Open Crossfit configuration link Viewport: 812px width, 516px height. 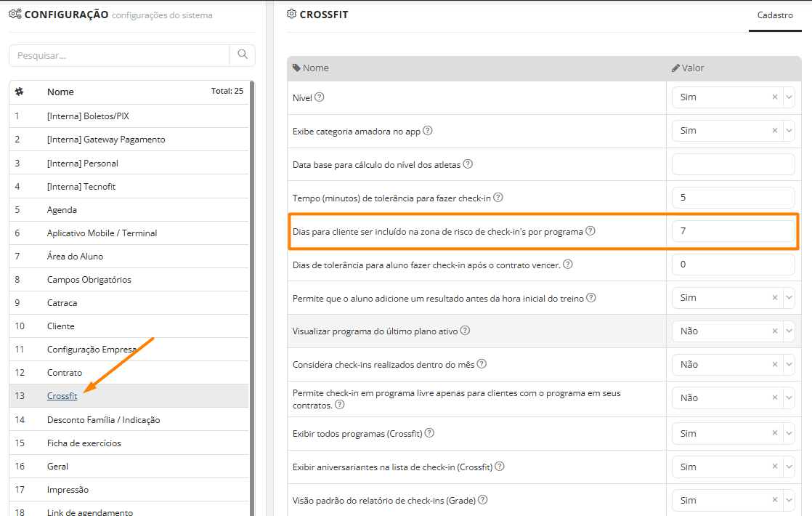(62, 396)
